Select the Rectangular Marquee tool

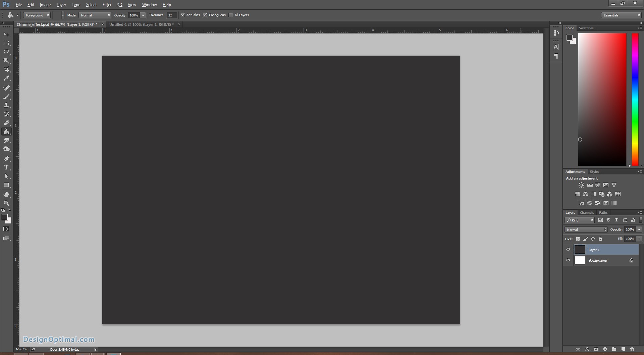tap(6, 43)
